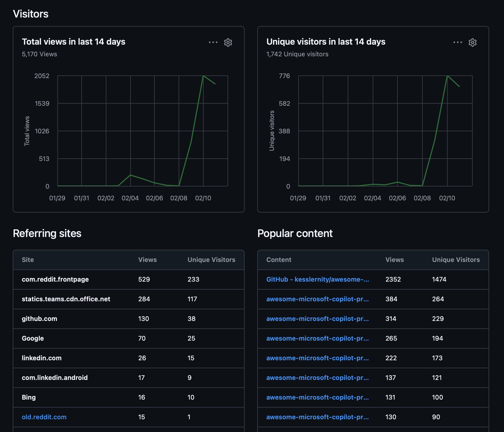504x432 pixels.
Task: Click the 776 axis label on Unique visitors chart
Action: click(284, 76)
